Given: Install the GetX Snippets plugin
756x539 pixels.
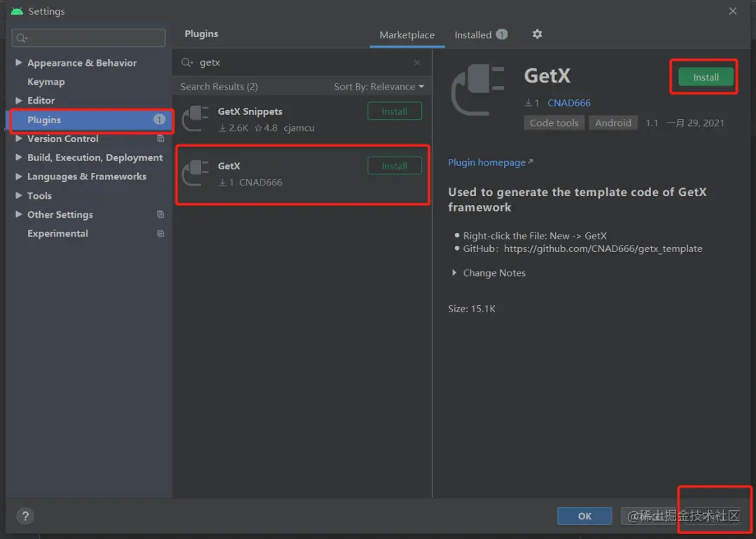Looking at the screenshot, I should tap(394, 111).
